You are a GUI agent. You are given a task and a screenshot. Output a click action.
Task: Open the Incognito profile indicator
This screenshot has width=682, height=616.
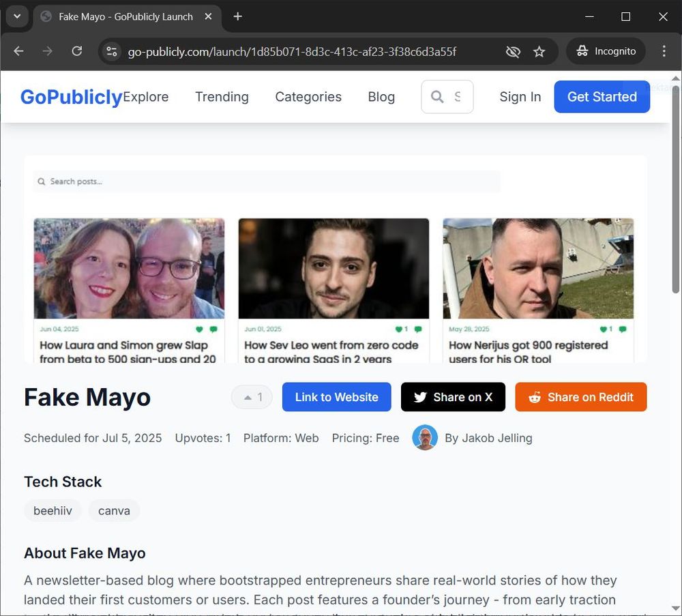(606, 51)
